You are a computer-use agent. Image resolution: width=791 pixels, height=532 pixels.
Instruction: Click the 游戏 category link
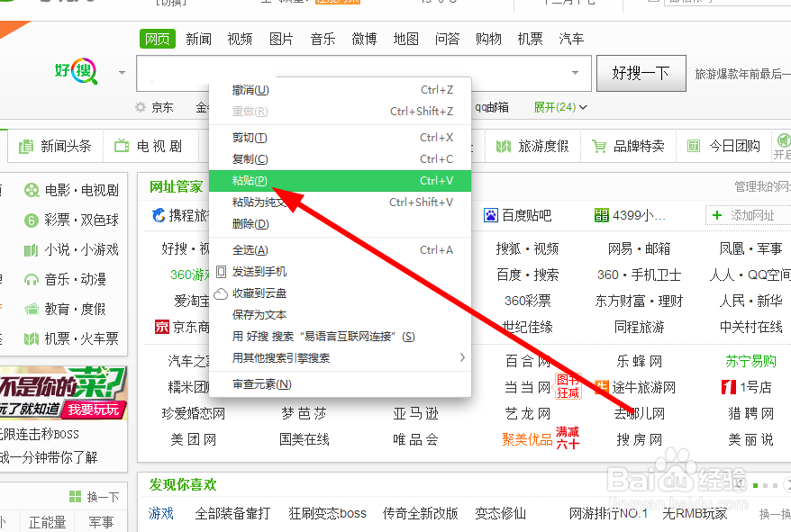pyautogui.click(x=161, y=513)
